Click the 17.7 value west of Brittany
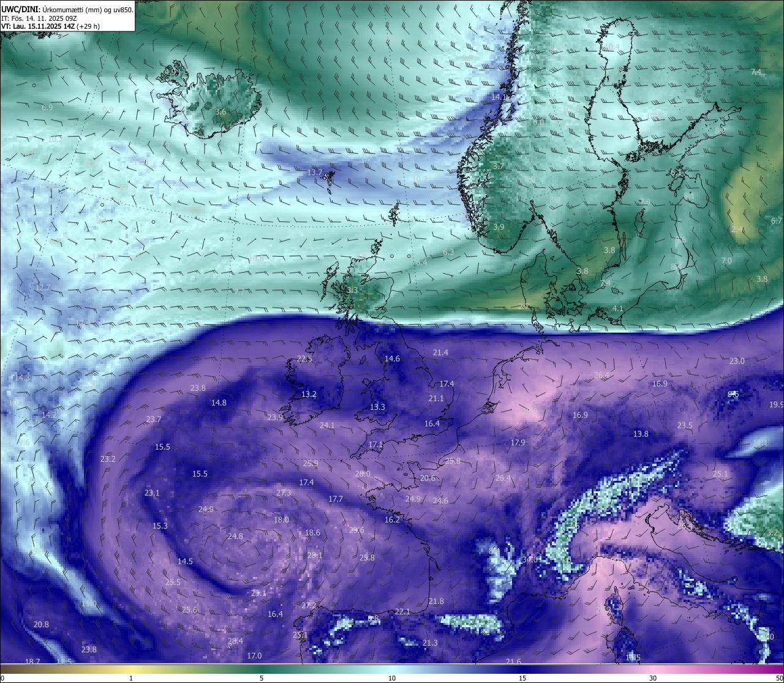Image resolution: width=784 pixels, height=683 pixels. tap(336, 499)
